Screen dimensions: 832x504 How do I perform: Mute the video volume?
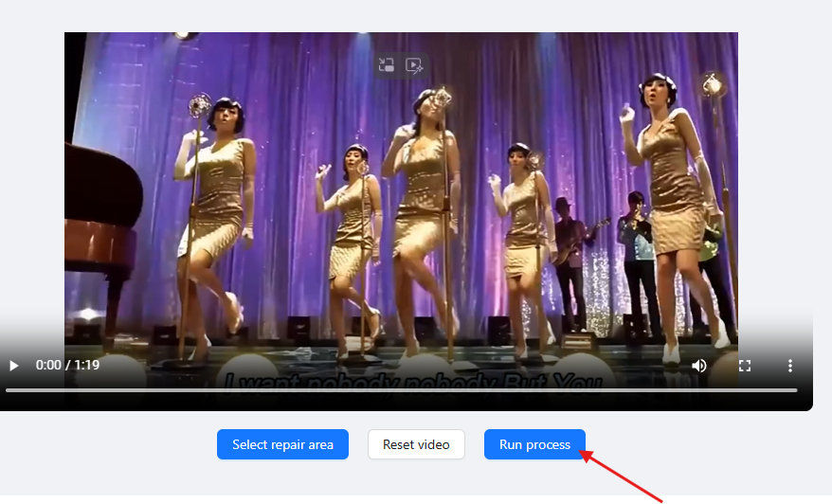click(x=699, y=365)
